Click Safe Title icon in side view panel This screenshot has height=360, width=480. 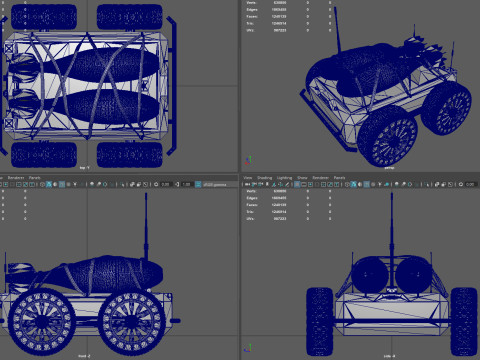point(336,184)
